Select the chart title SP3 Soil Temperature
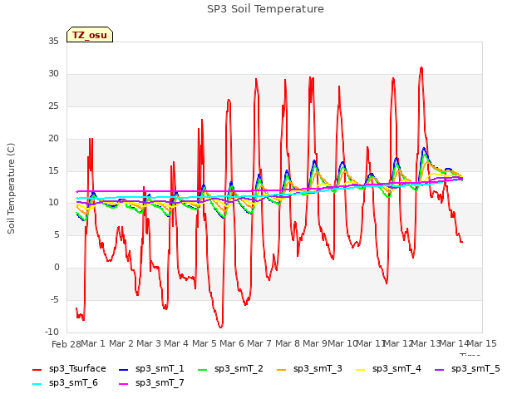Viewport: 532px width, 399px height. point(265,9)
